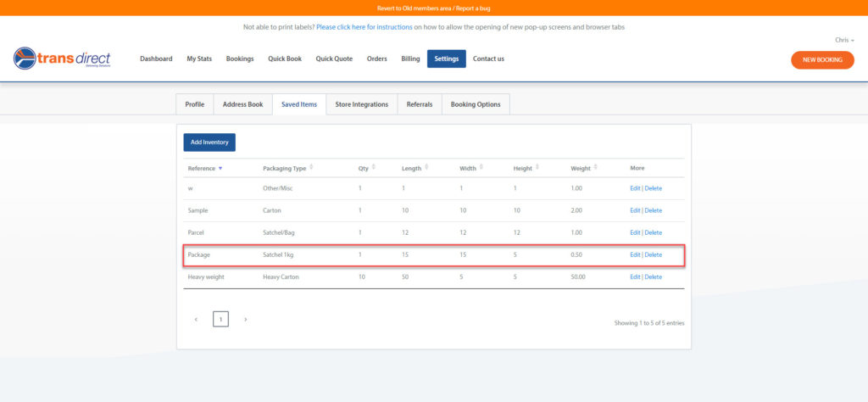Image resolution: width=868 pixels, height=402 pixels.
Task: Open the Orders page
Action: (377, 59)
